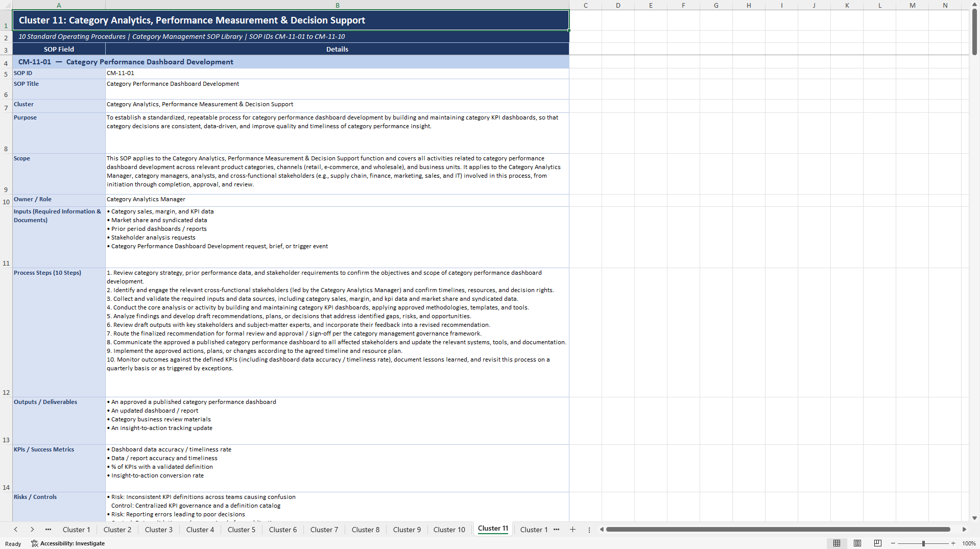
Task: Open the Cluster 3 sheet tab
Action: (x=159, y=530)
